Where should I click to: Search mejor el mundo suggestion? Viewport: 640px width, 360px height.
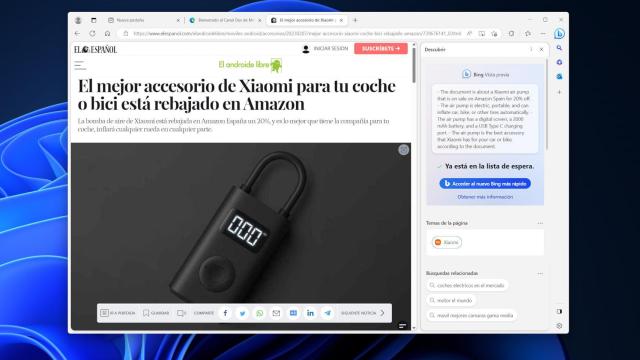click(451, 300)
